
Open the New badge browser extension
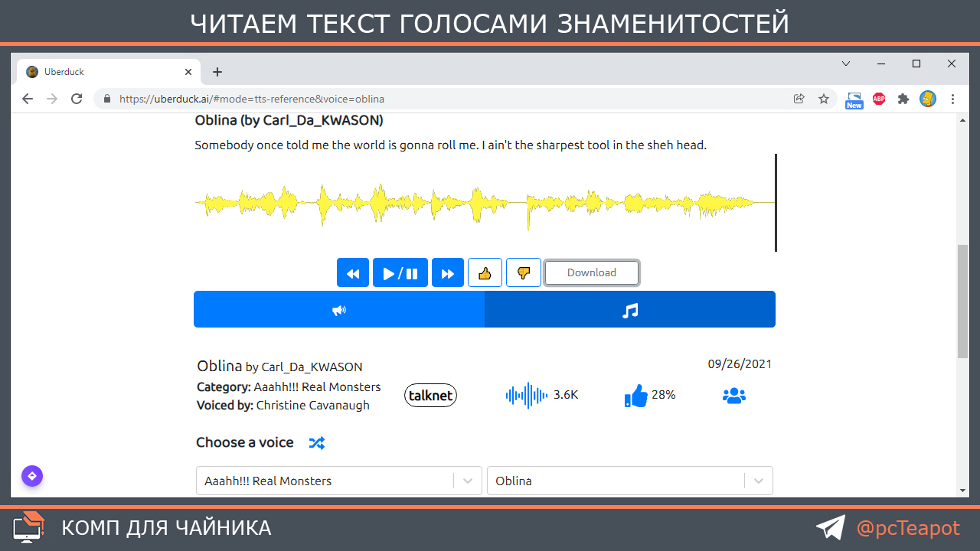(854, 99)
